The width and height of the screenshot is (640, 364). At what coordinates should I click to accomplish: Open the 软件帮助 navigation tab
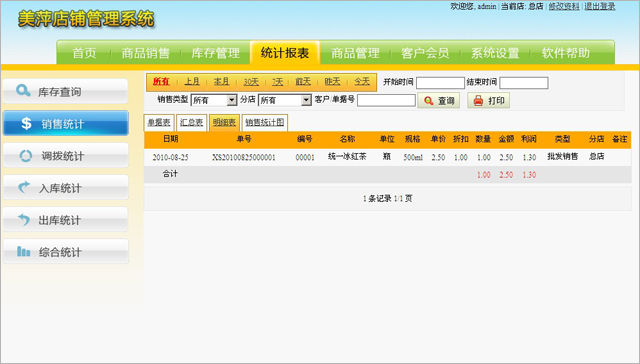coord(565,53)
